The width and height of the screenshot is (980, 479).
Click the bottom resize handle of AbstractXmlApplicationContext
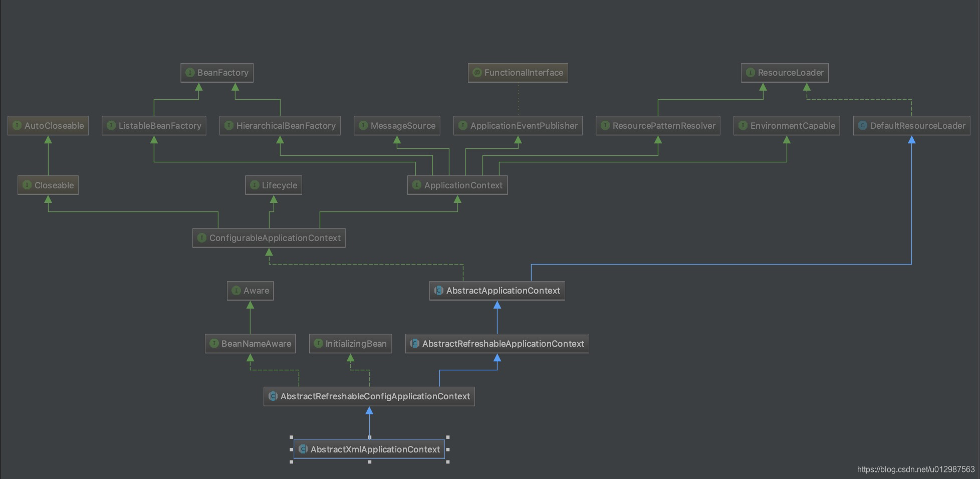(369, 462)
